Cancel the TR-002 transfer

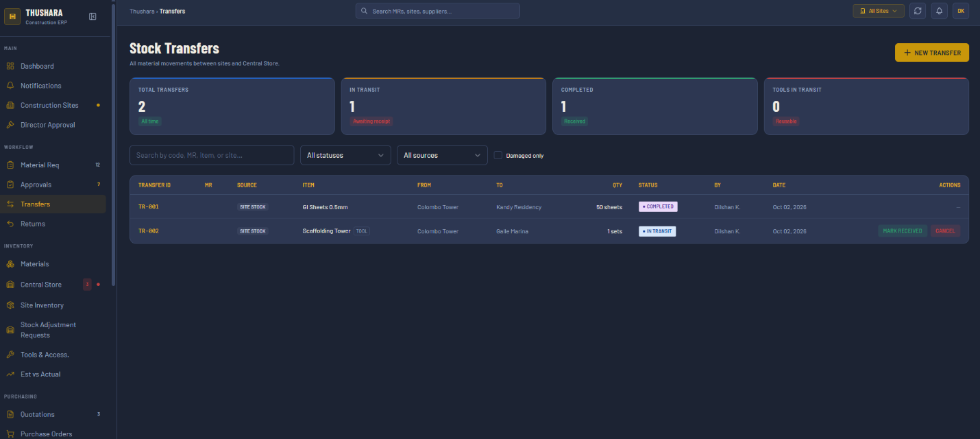tap(945, 231)
